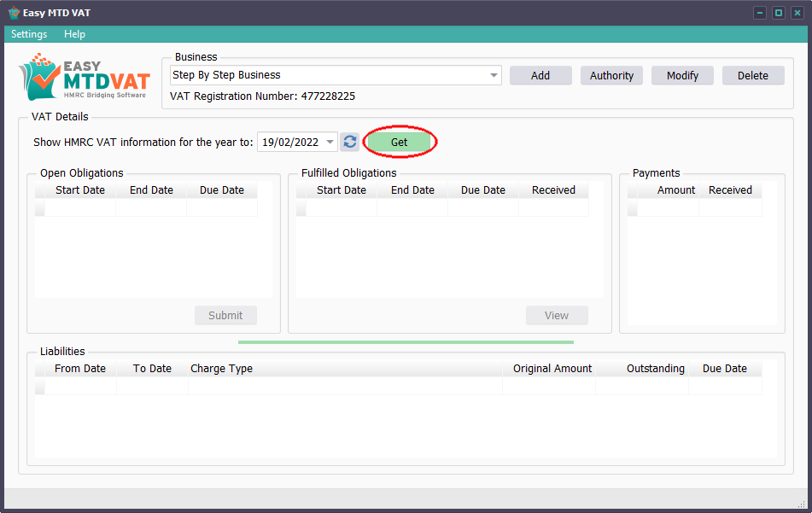Maximize the Easy MTD VAT window
This screenshot has height=513, width=812.
(x=779, y=13)
